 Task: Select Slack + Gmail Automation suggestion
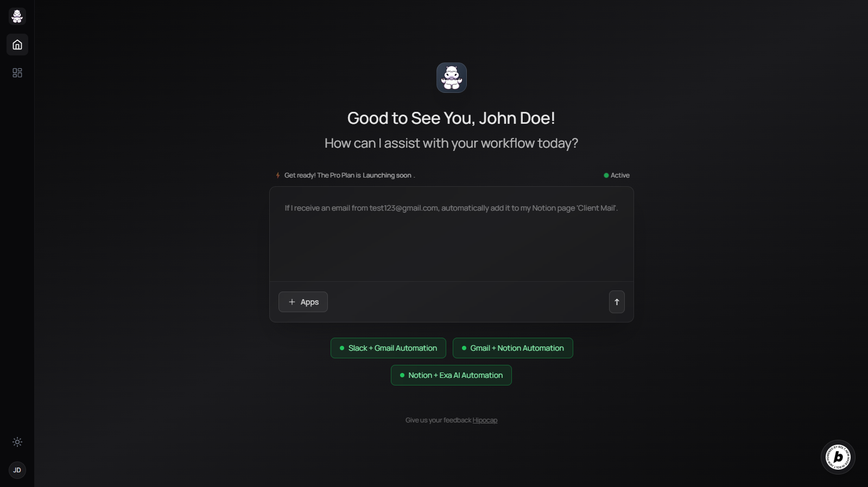[x=388, y=348]
